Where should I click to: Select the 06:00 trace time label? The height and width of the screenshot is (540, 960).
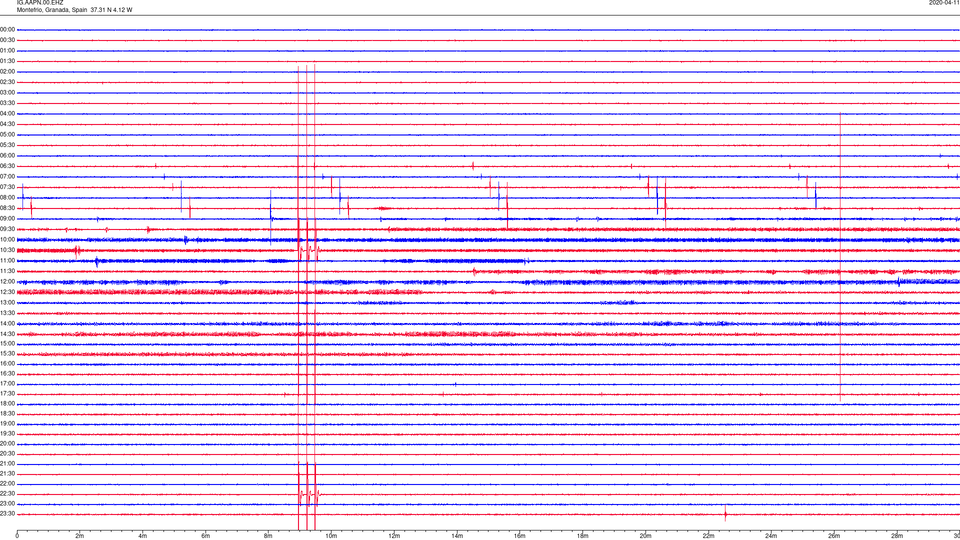[7, 156]
